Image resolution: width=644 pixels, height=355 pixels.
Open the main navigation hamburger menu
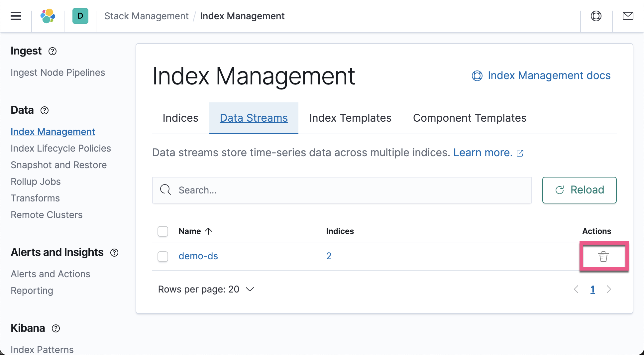(x=16, y=16)
